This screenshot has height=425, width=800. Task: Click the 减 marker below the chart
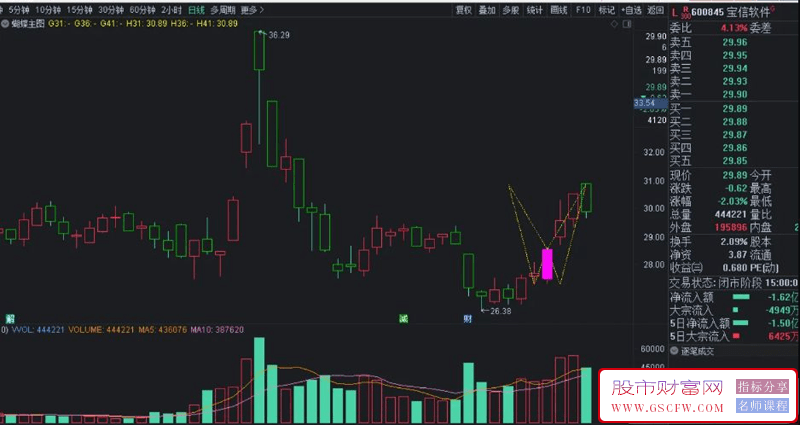coord(403,319)
